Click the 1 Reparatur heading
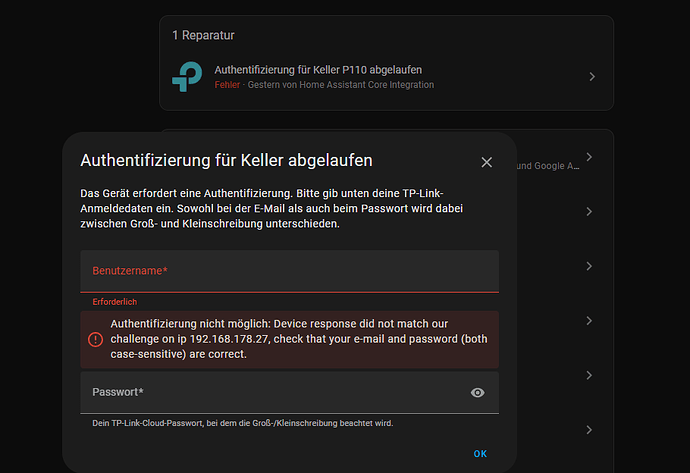This screenshot has height=473, width=690. click(x=203, y=35)
